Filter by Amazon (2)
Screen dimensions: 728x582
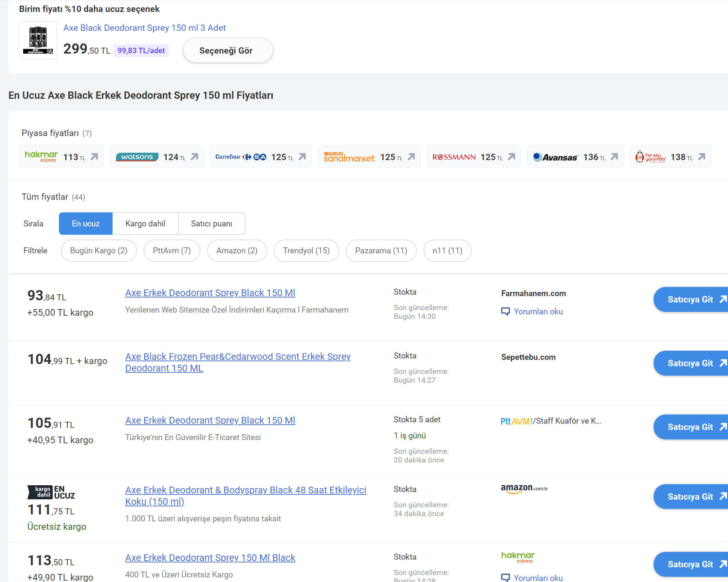pos(237,251)
